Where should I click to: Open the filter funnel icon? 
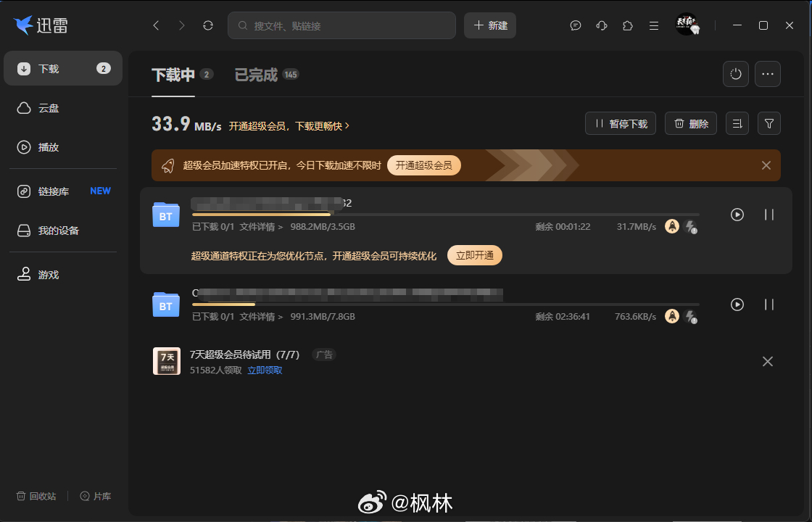tap(769, 124)
